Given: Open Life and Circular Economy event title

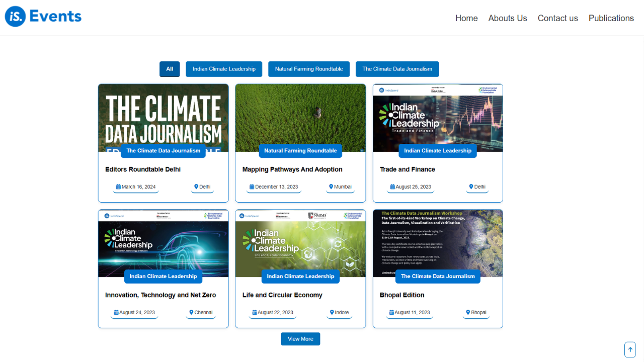Looking at the screenshot, I should 282,295.
